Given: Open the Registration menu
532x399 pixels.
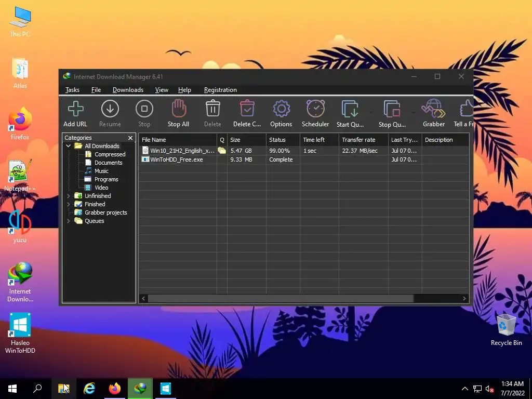Looking at the screenshot, I should point(220,90).
